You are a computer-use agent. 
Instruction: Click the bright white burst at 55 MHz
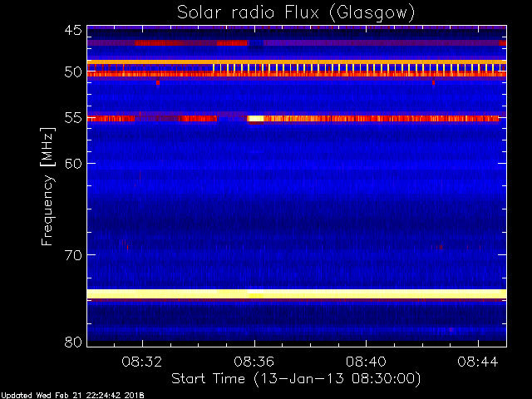[255, 118]
